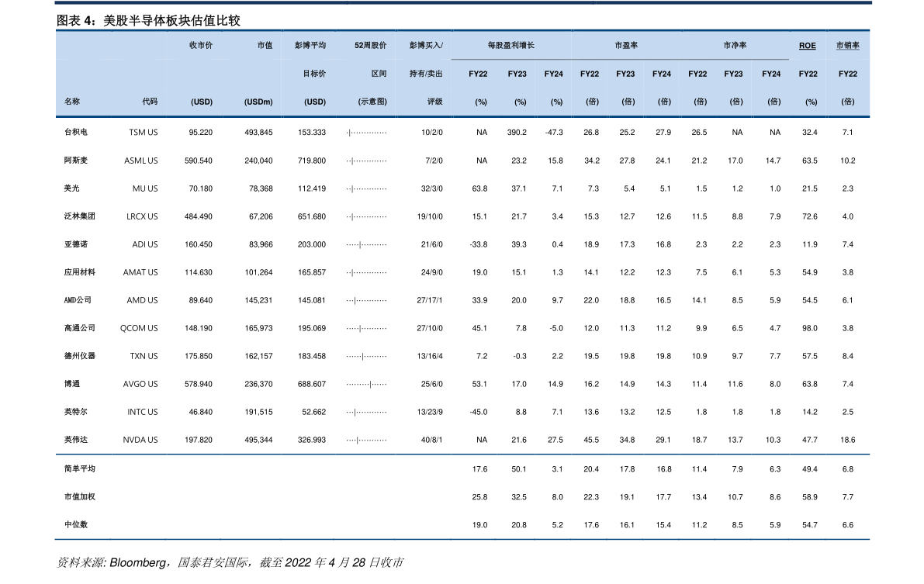Select company name 美光

[72, 188]
